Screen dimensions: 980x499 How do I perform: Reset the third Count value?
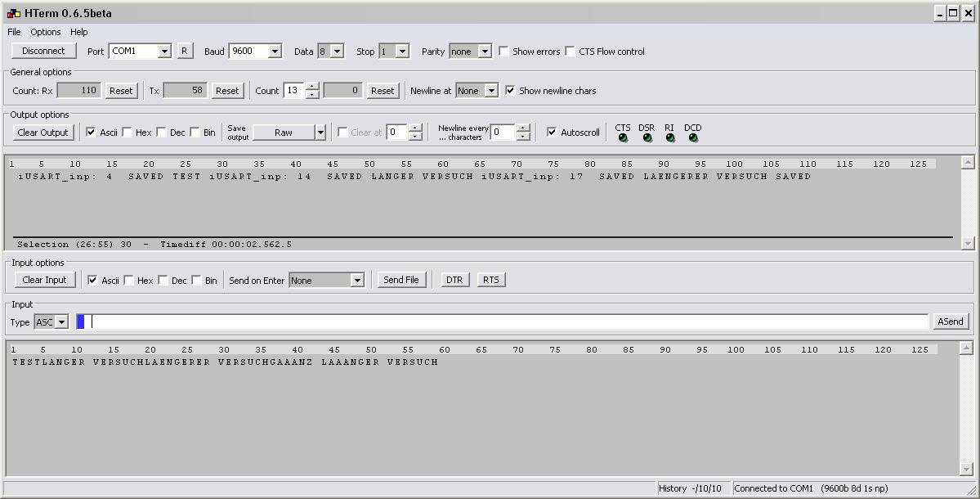click(x=383, y=91)
